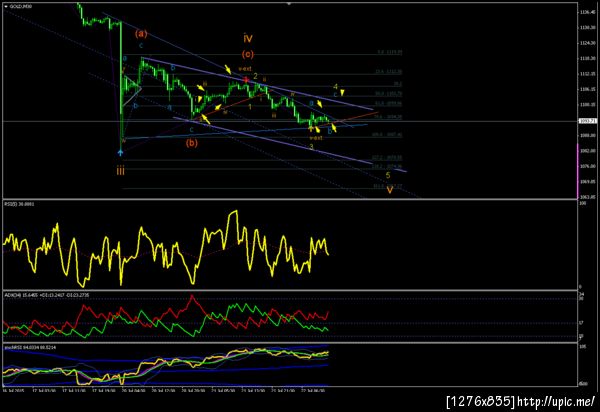Image resolution: width=600 pixels, height=412 pixels.
Task: Select the orange (c) wave label
Action: pos(248,54)
